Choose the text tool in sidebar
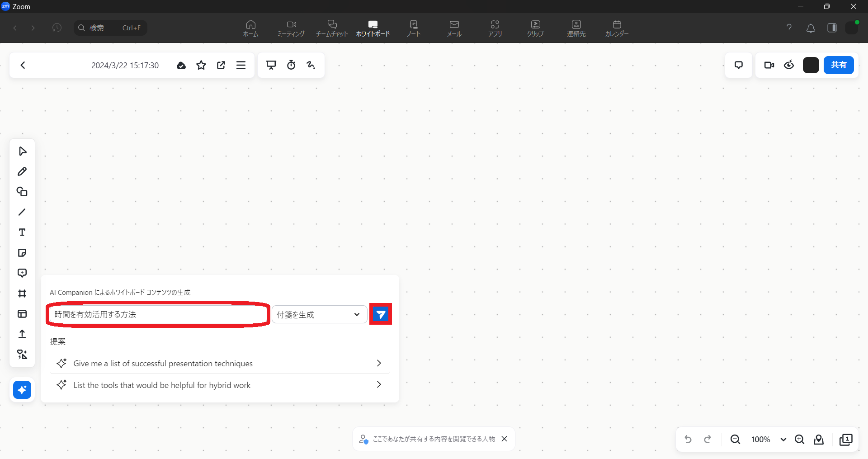 (x=22, y=232)
